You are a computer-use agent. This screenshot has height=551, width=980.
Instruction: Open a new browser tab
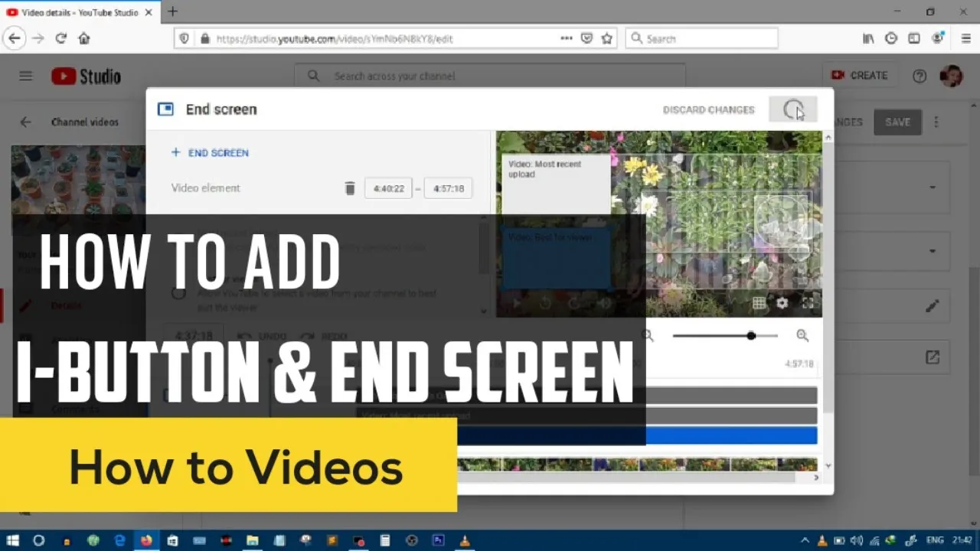tap(173, 11)
